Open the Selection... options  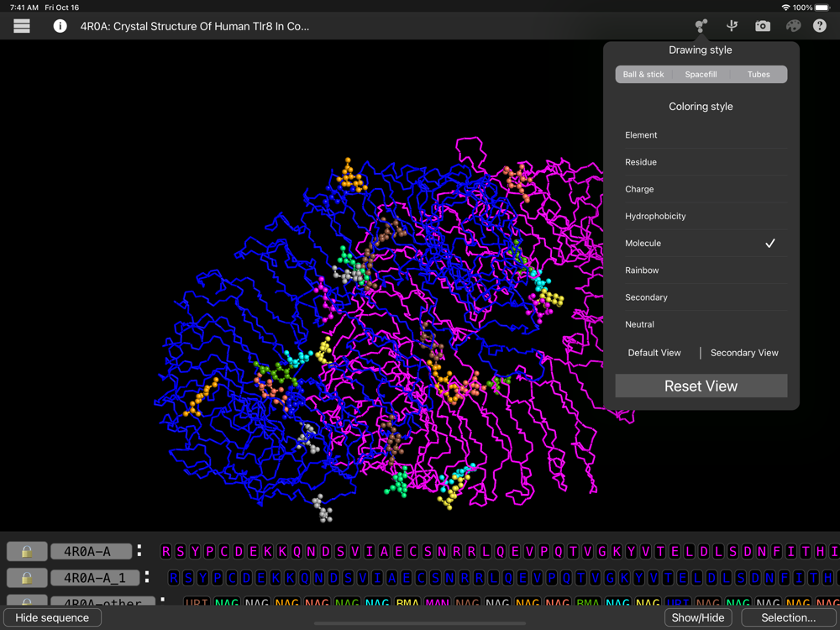(x=788, y=617)
